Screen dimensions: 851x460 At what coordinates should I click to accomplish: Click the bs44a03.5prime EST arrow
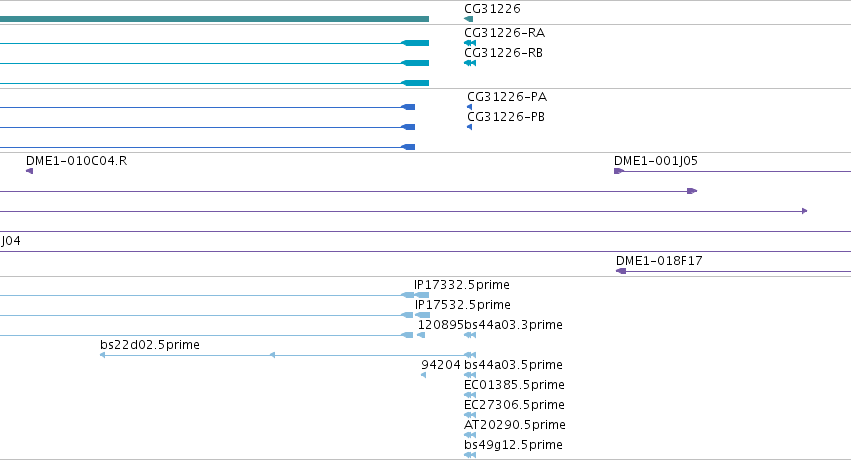pos(470,375)
